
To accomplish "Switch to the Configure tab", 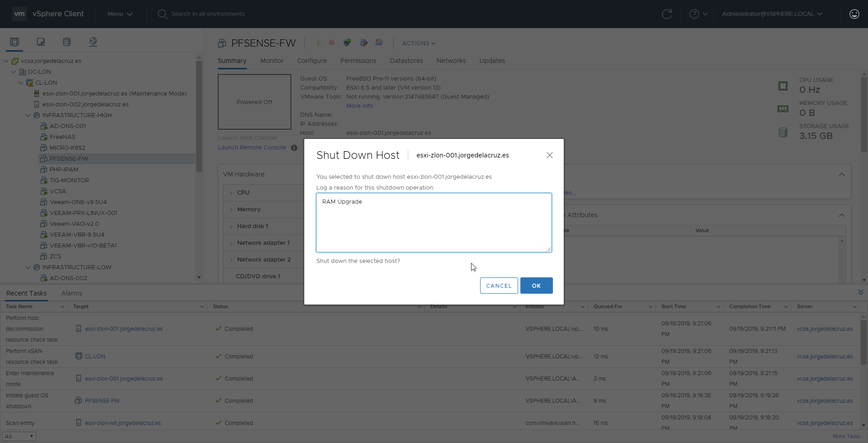I will point(312,61).
